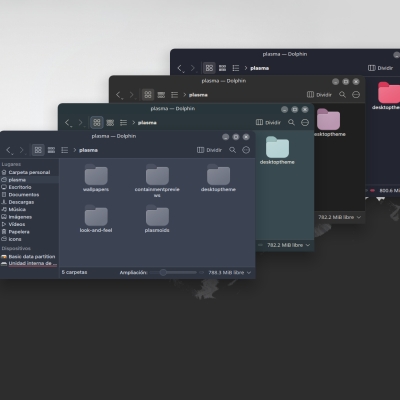Select pink desktoptheme folder in gray window
The height and width of the screenshot is (400, 400).
(x=329, y=123)
